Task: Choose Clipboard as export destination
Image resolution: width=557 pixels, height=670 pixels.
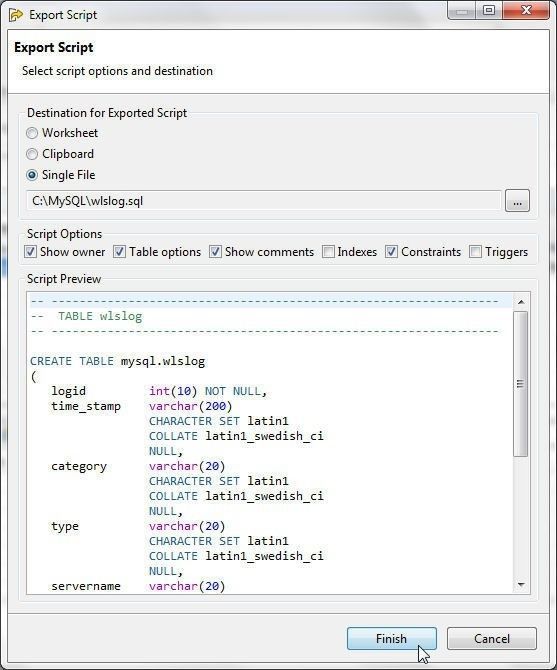Action: [x=32, y=154]
